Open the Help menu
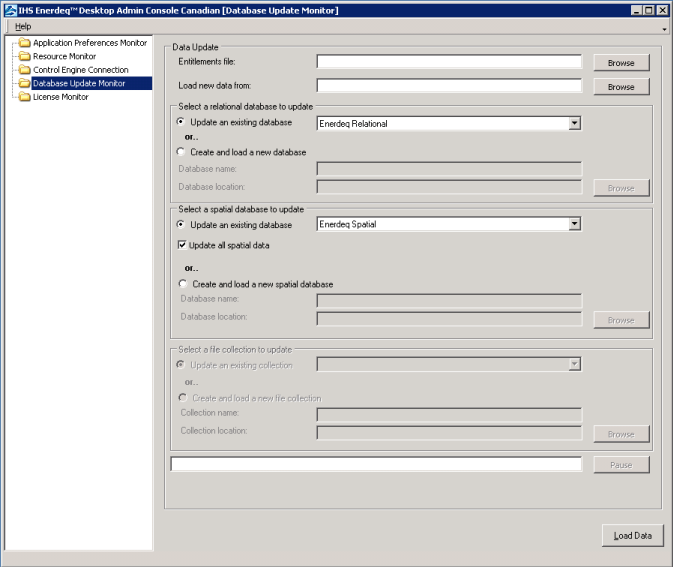The width and height of the screenshot is (673, 567). click(x=23, y=27)
